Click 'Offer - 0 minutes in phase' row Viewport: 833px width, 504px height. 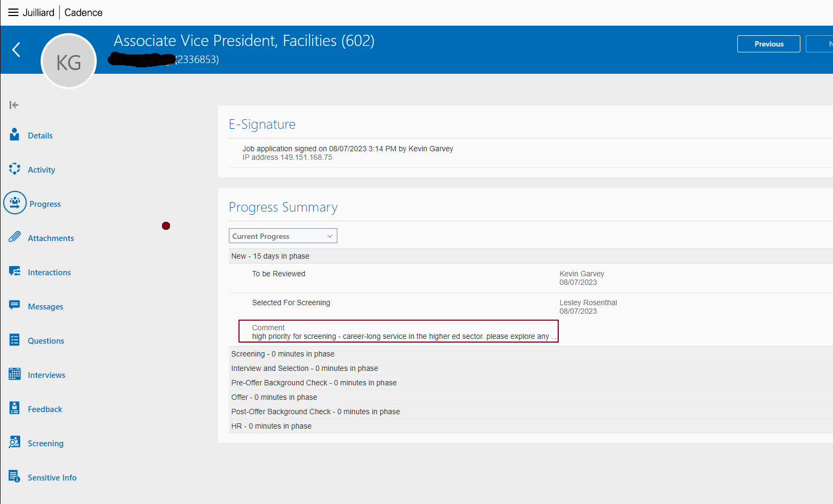click(530, 397)
